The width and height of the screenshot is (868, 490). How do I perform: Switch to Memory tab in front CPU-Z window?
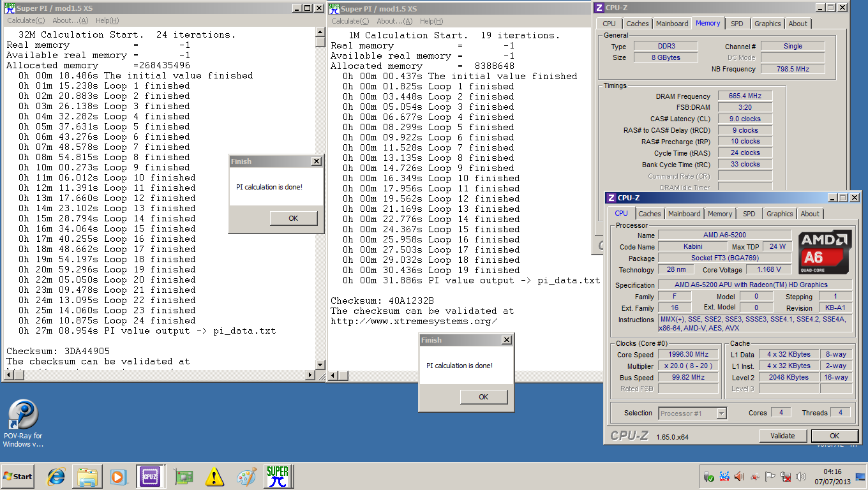click(x=720, y=214)
